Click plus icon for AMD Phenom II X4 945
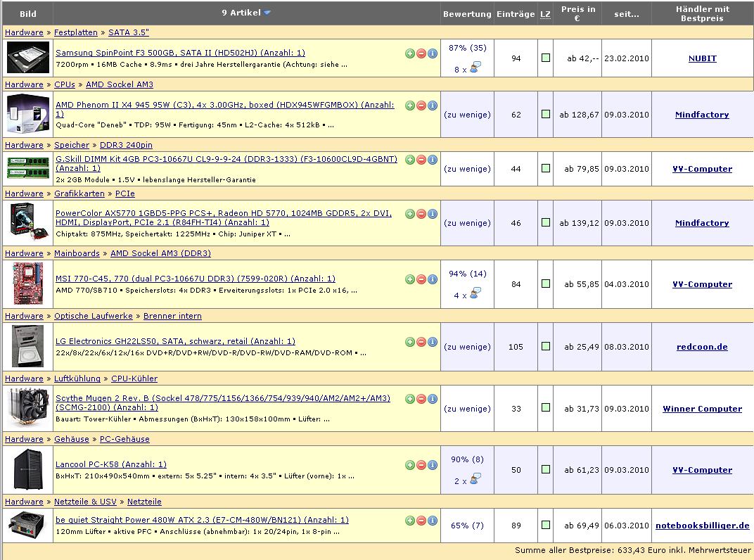Screen dimensions: 754x560 (x=409, y=106)
